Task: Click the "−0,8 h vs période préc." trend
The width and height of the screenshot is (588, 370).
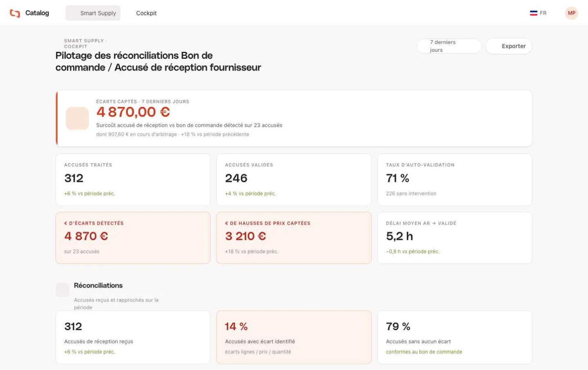Action: click(x=412, y=252)
